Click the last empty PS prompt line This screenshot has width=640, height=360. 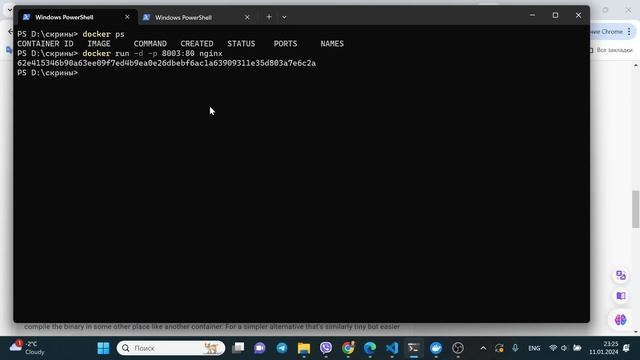tap(47, 73)
